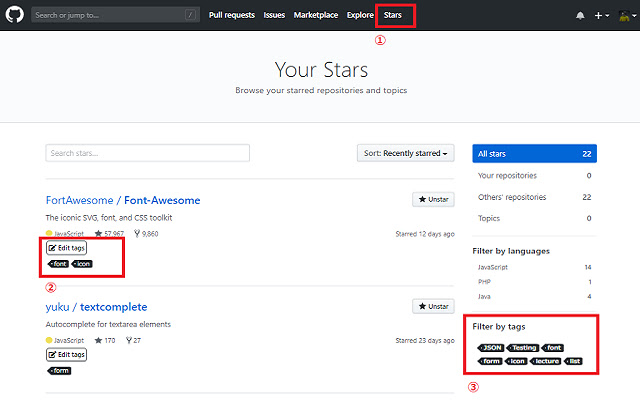Select the font tag under Font-Awesome
The image size is (640, 400).
58,264
